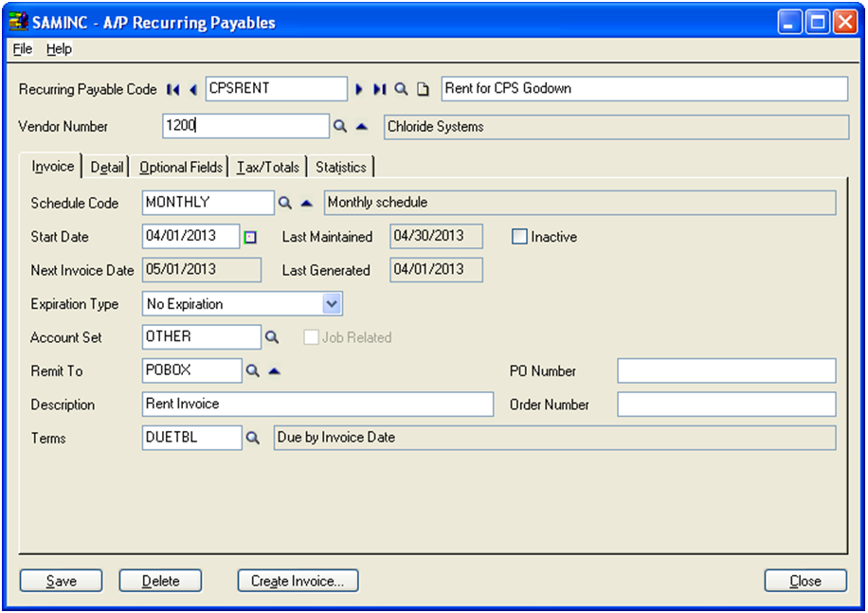The width and height of the screenshot is (868, 613).
Task: Open Start Date calendar picker
Action: tap(250, 237)
